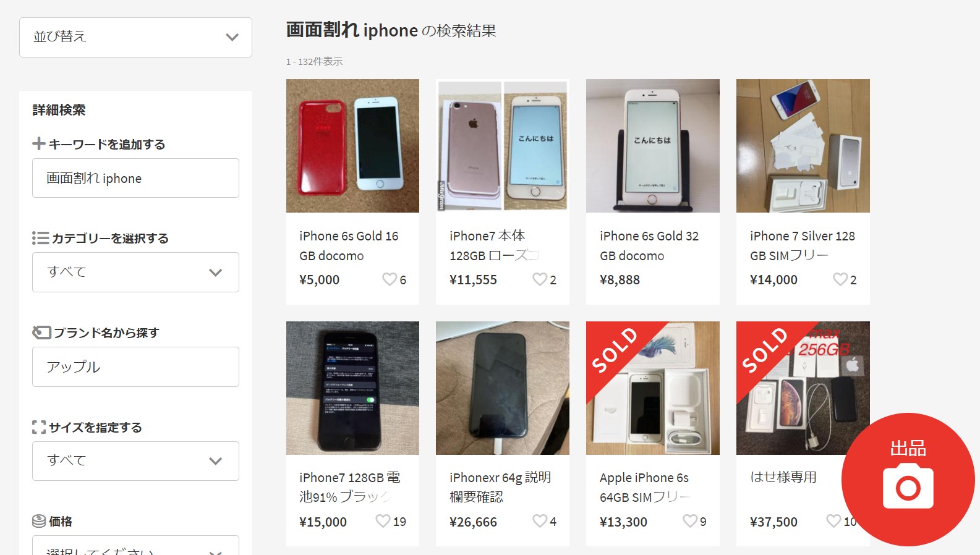
Task: Click heart on Apple iPhone 6s 64GB listing
Action: [690, 521]
